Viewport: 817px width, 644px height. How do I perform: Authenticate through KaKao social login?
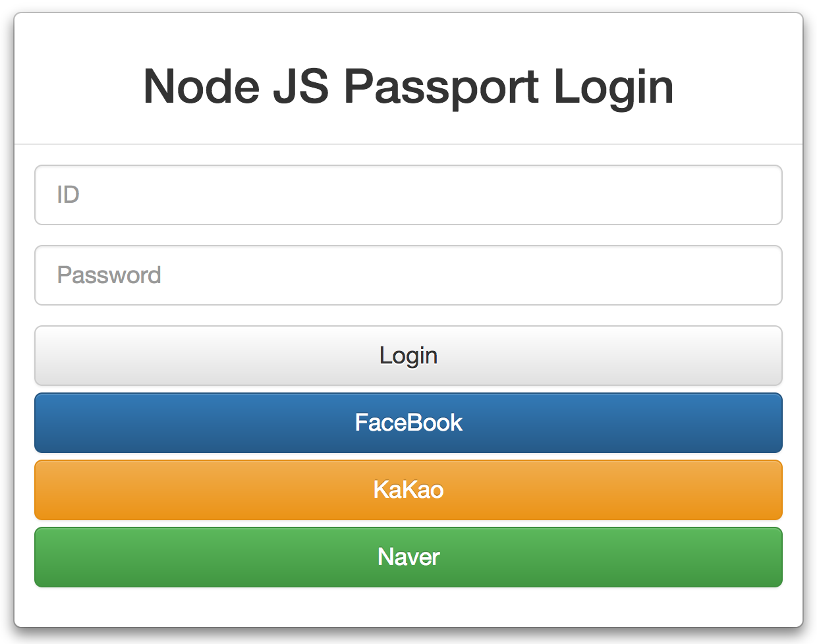(x=408, y=490)
